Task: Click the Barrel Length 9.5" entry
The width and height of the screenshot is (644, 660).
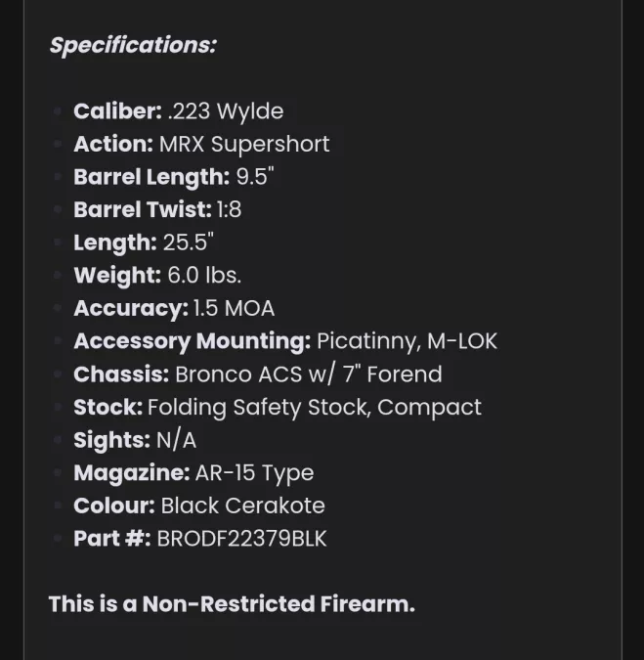Action: tap(174, 177)
